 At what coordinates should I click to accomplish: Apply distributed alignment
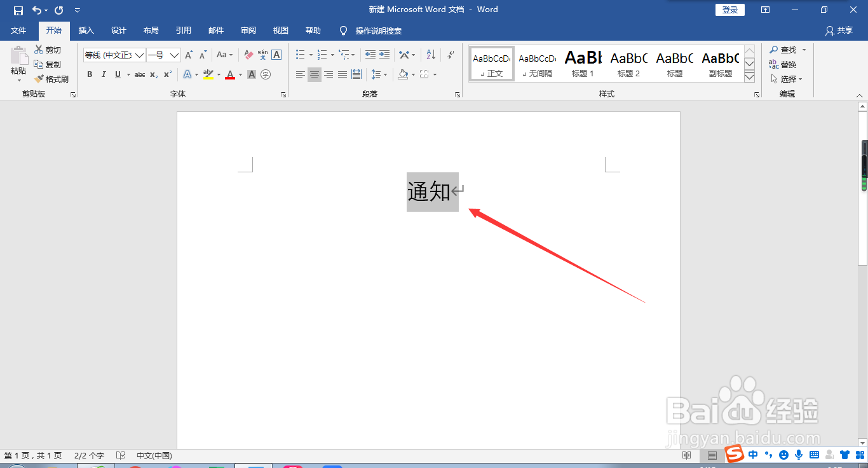click(x=356, y=74)
